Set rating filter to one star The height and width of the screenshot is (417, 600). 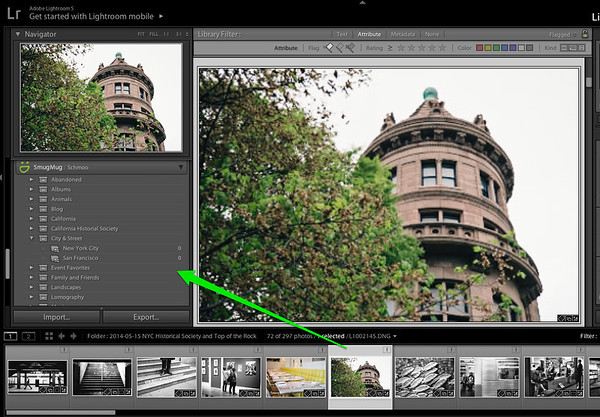pos(401,48)
